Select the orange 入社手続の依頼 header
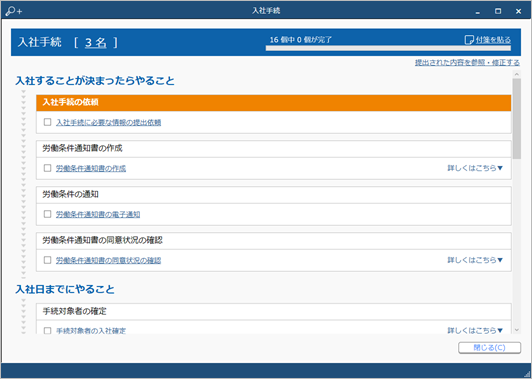 [x=273, y=102]
